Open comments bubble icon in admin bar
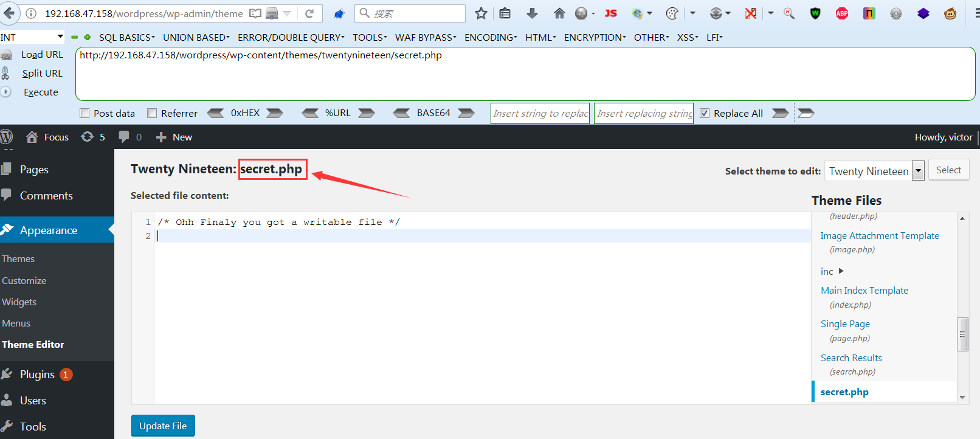 124,137
